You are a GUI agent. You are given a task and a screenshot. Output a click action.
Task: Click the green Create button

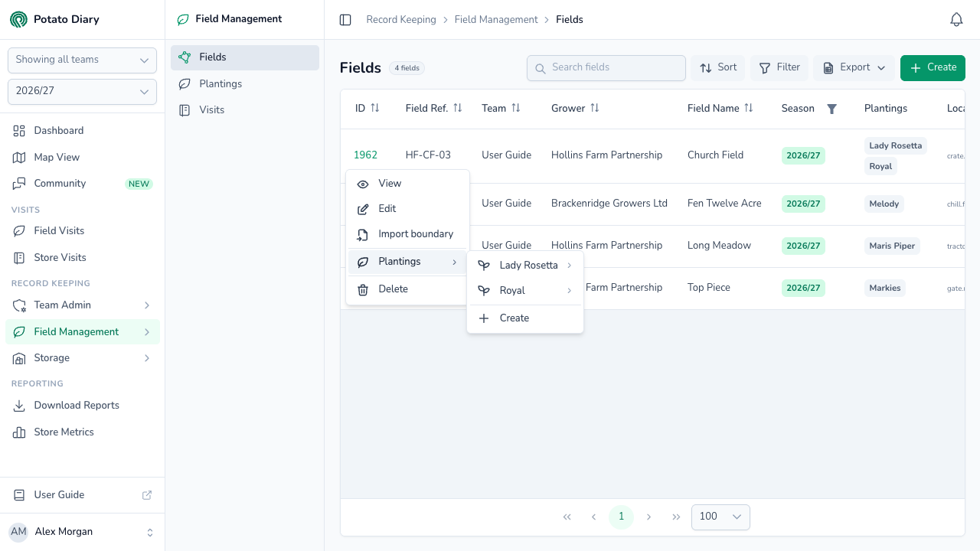[933, 67]
